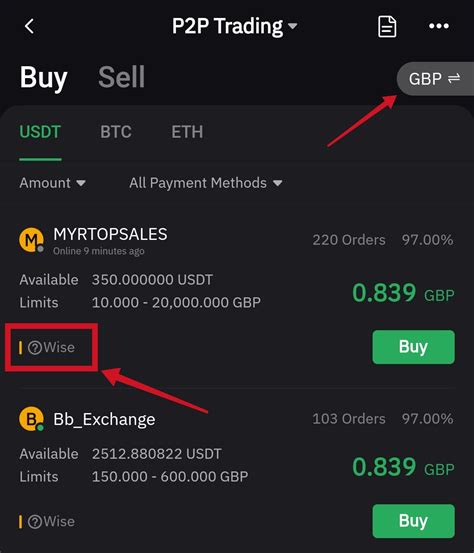Screen dimensions: 474x553
Task: Switch to the ETH tab
Action: [187, 132]
